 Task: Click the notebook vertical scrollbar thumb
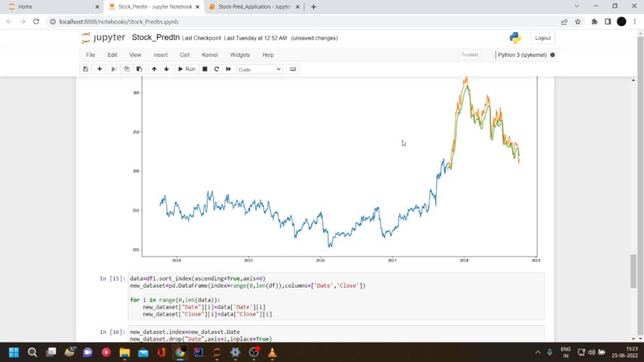click(634, 271)
